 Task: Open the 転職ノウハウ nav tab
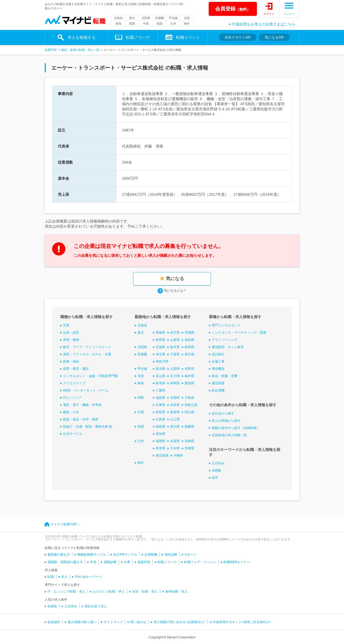pyautogui.click(x=133, y=37)
